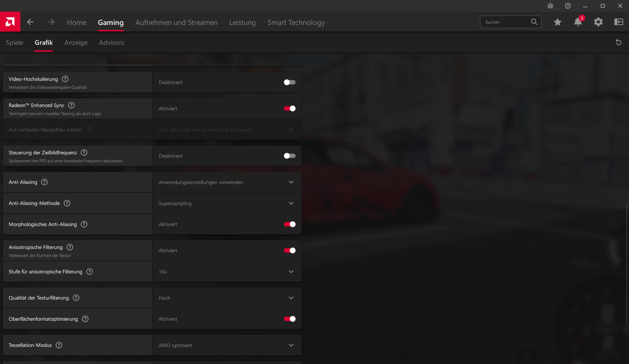The image size is (629, 364).
Task: Switch to the Anzeige sub-tab
Action: click(x=76, y=43)
